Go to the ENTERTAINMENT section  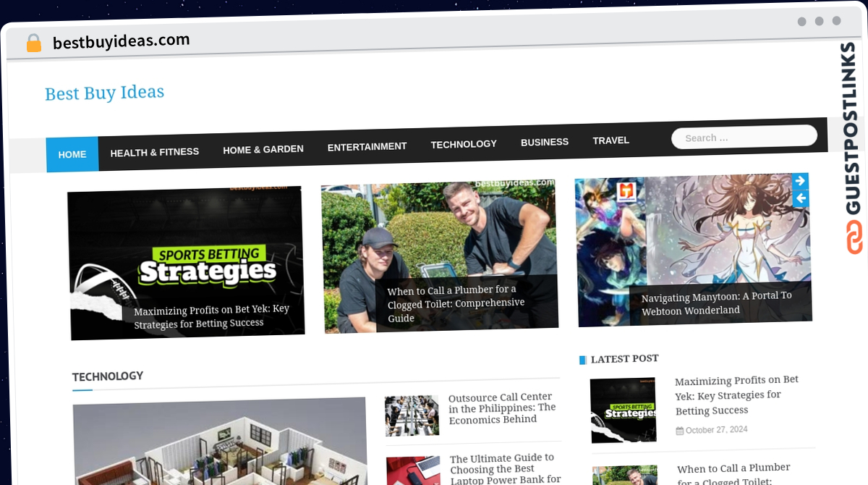pos(367,146)
